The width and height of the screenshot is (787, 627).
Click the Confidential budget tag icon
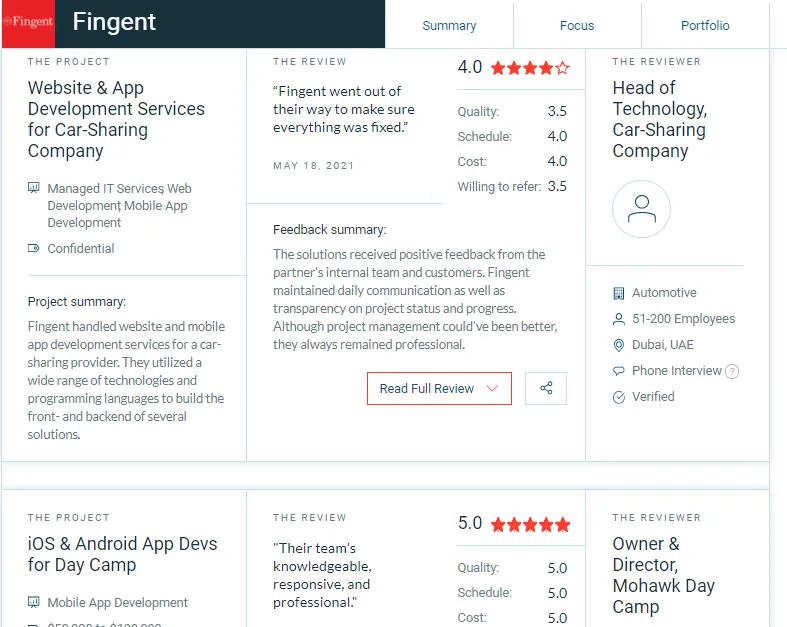(x=34, y=248)
